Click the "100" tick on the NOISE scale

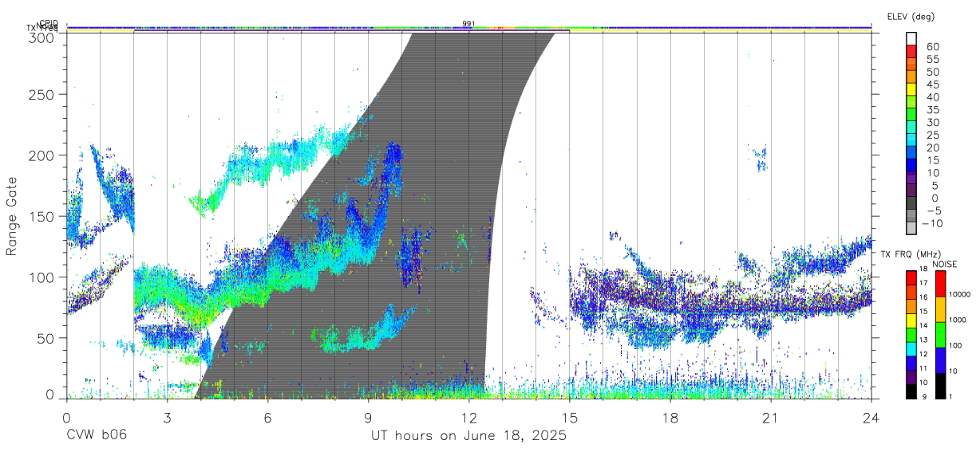click(x=956, y=345)
